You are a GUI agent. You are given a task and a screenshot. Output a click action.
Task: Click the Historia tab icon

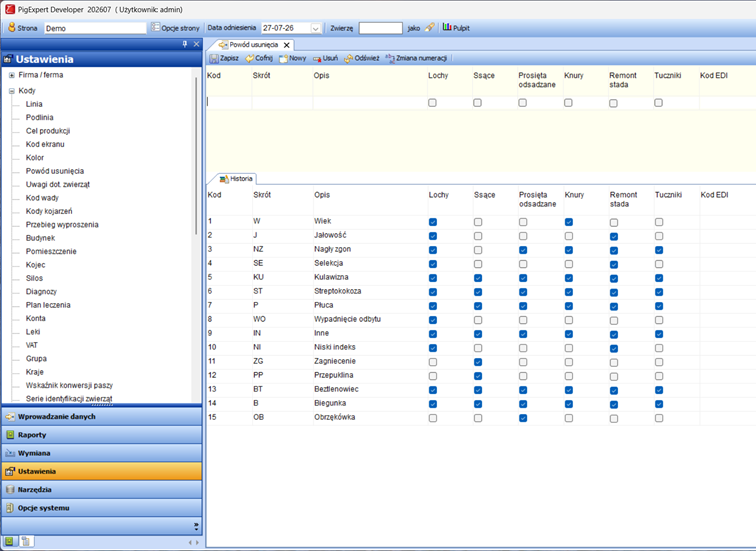click(224, 179)
